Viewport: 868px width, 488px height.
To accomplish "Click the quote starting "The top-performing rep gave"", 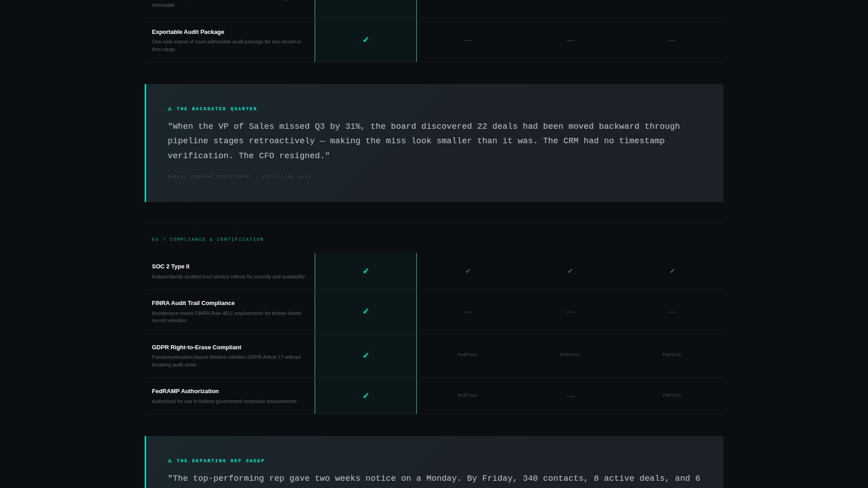I will [x=434, y=479].
